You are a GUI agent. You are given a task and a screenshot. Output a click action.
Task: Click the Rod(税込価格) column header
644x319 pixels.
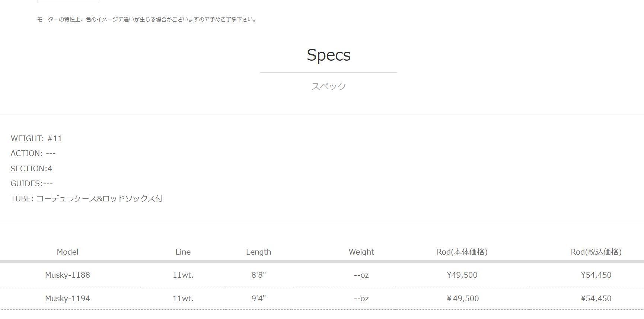[x=596, y=252]
